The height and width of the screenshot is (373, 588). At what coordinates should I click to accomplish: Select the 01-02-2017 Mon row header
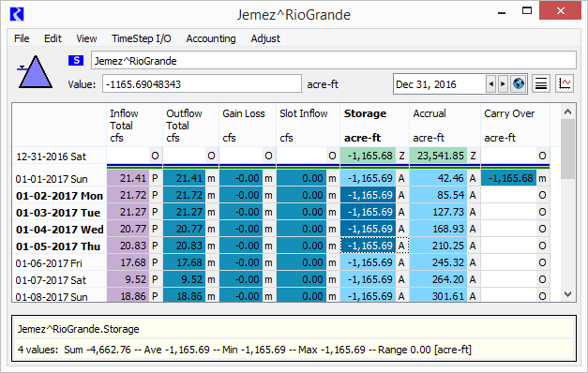(59, 195)
